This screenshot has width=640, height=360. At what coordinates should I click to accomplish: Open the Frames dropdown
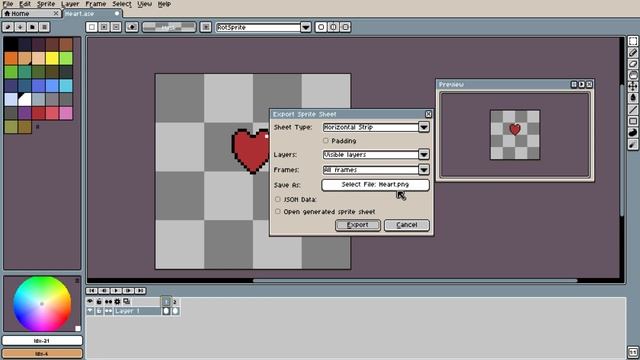424,169
